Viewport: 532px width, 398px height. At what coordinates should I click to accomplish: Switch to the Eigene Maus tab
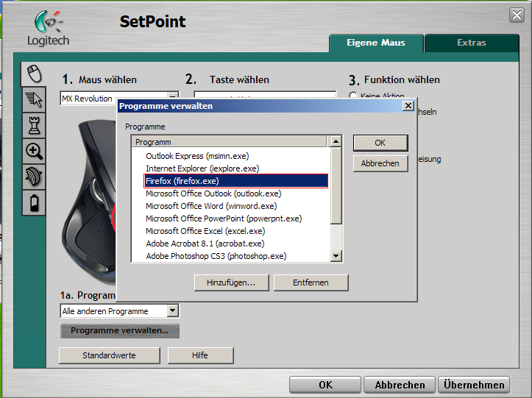(376, 43)
